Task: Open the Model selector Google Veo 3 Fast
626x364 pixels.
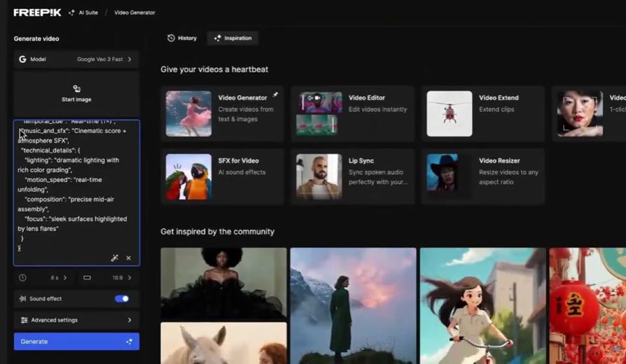Action: 76,59
